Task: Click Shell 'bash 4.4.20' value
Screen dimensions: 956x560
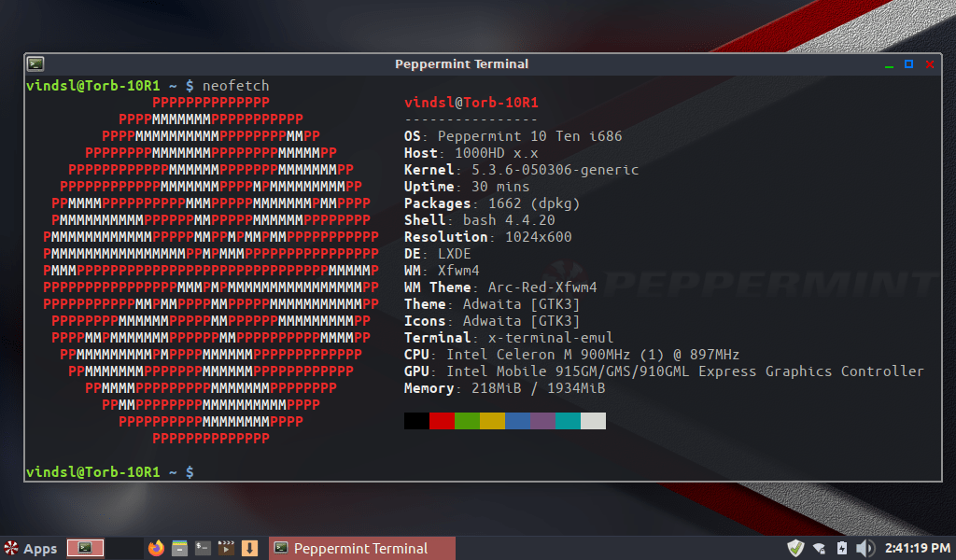Action: (x=509, y=220)
